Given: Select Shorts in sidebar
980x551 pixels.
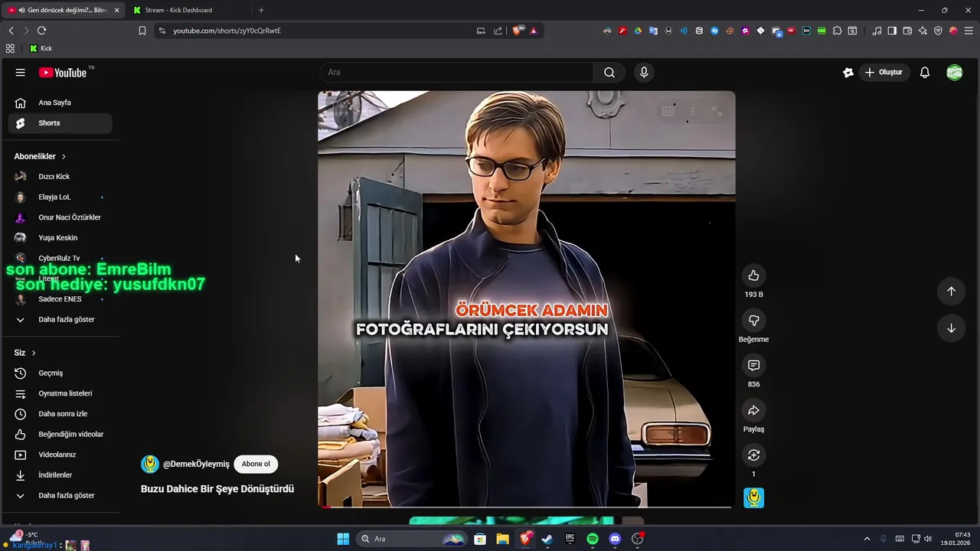Looking at the screenshot, I should click(60, 123).
